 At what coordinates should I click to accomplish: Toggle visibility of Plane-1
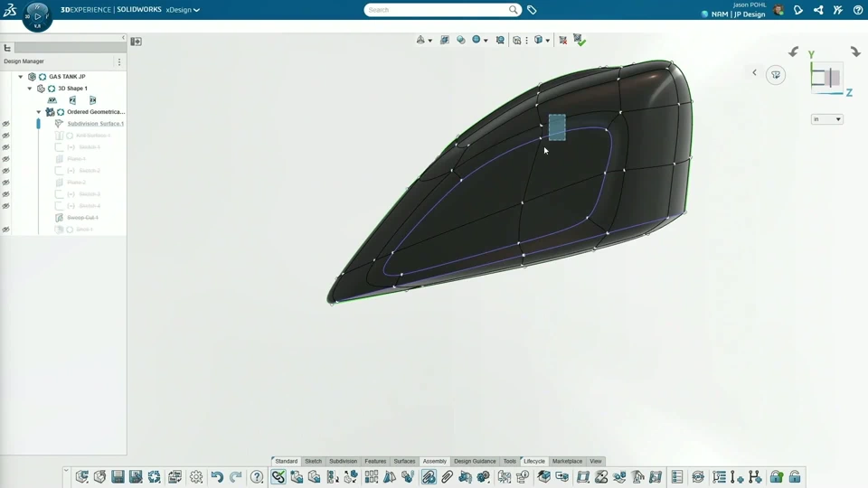(x=5, y=159)
